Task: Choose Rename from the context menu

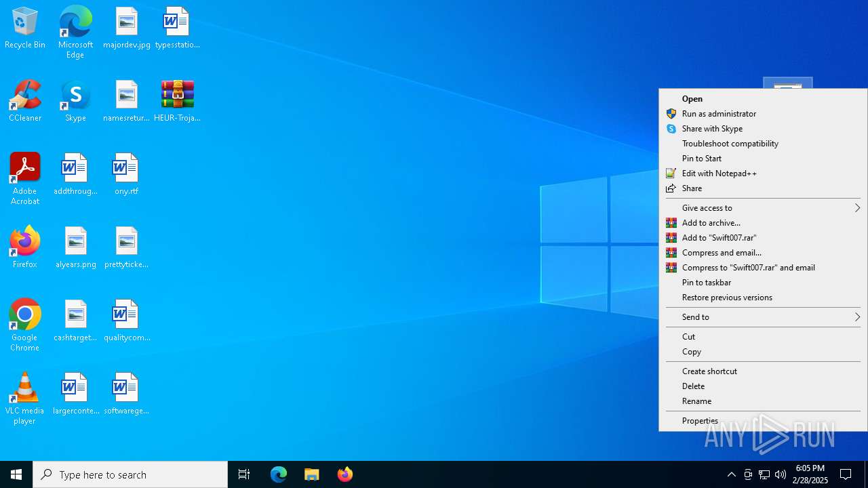Action: [x=763, y=401]
